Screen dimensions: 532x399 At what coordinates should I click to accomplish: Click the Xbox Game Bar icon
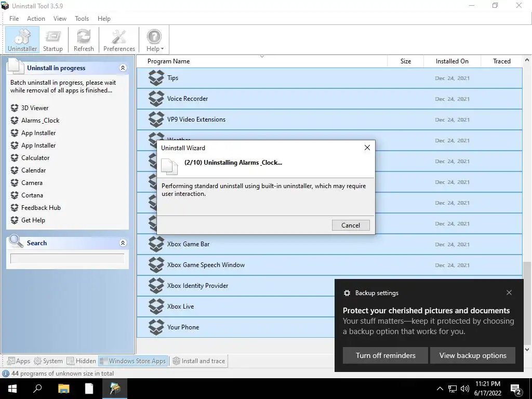pos(156,244)
